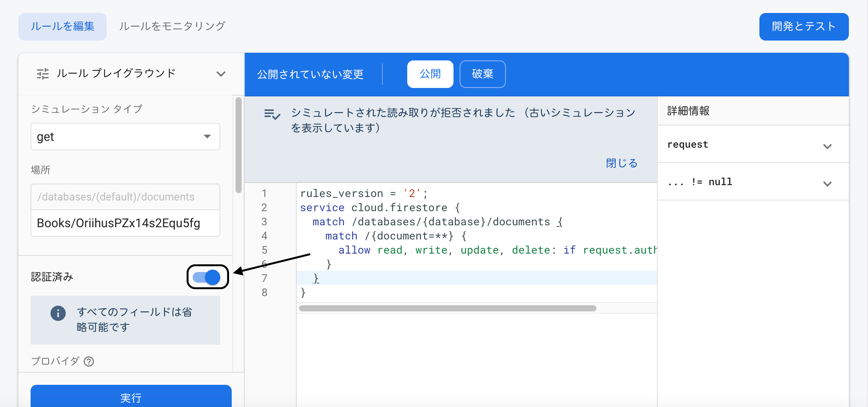Click line number 7 in the editor
The image size is (868, 407).
[264, 278]
